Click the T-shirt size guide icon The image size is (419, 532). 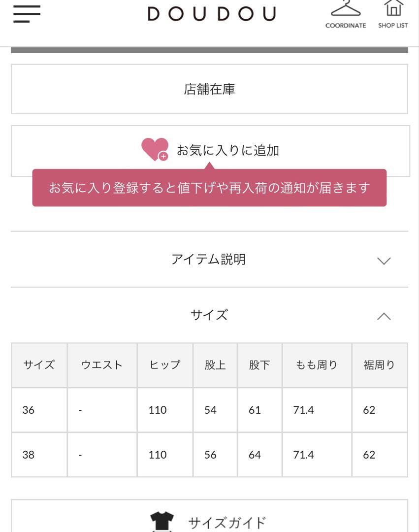click(x=162, y=522)
